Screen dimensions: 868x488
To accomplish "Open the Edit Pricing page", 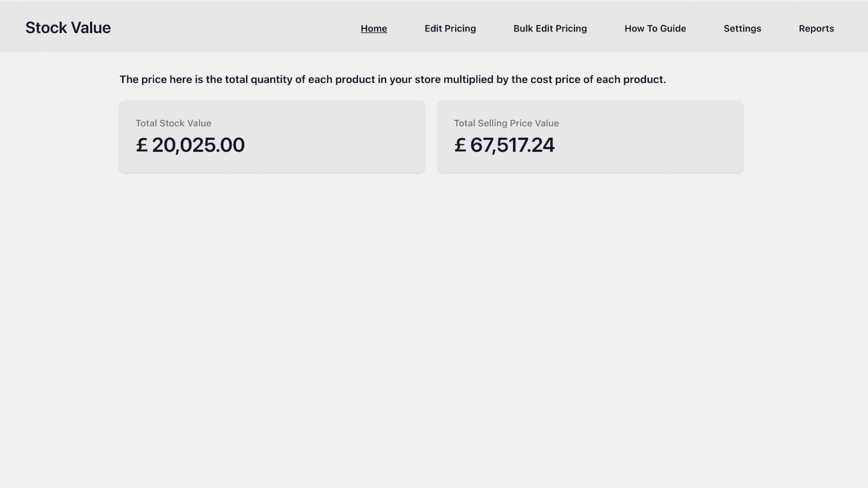I will point(450,28).
